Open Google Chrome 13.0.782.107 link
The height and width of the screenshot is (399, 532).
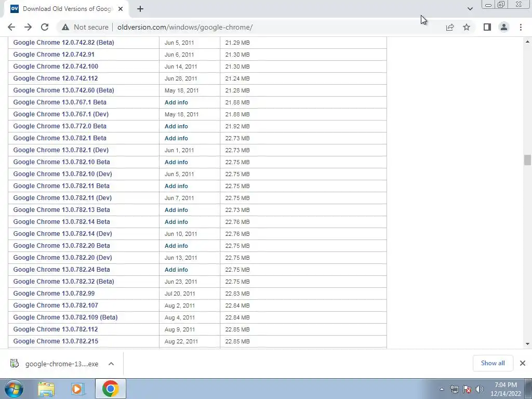click(56, 305)
